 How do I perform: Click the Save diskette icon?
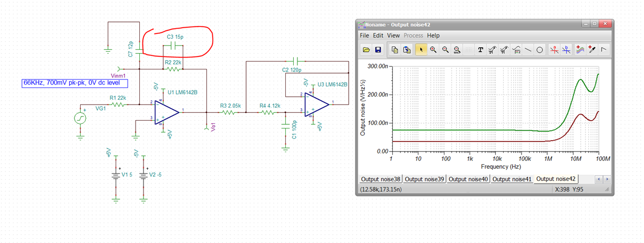click(x=378, y=50)
